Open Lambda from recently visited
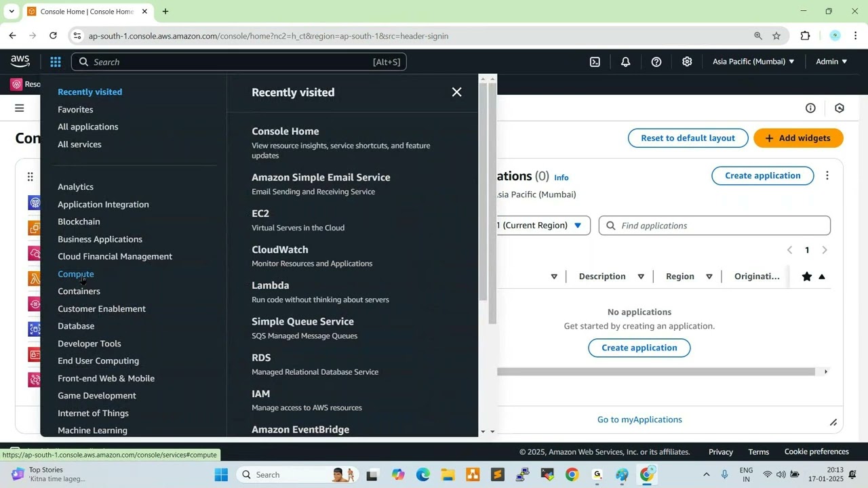The width and height of the screenshot is (868, 488). click(271, 285)
